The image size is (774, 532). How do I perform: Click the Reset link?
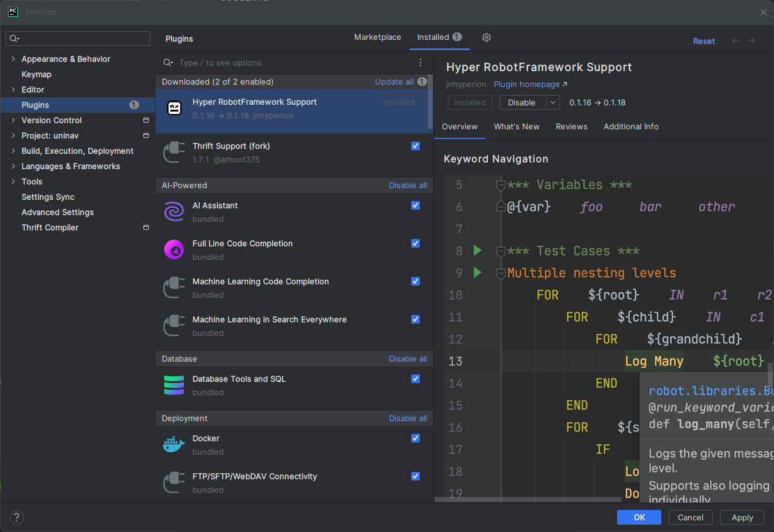click(x=704, y=41)
